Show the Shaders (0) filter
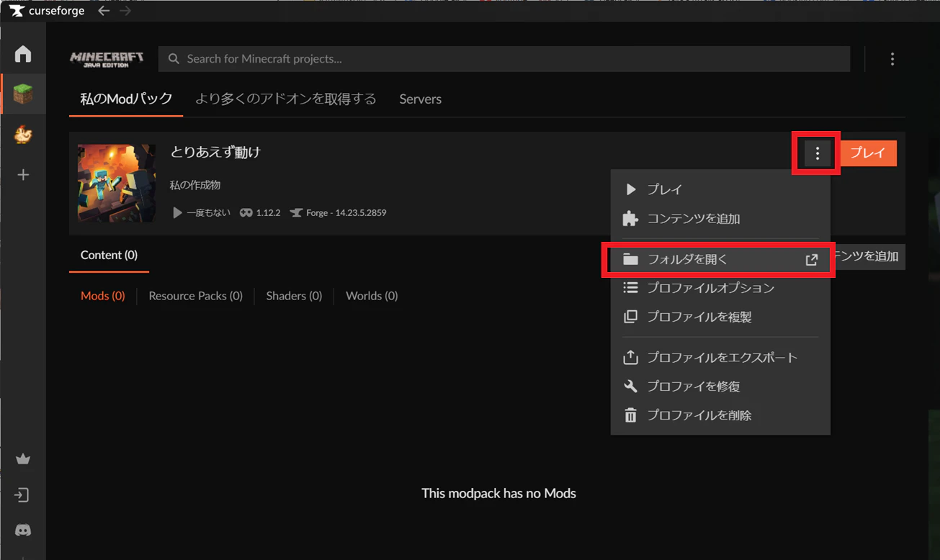 coord(294,296)
